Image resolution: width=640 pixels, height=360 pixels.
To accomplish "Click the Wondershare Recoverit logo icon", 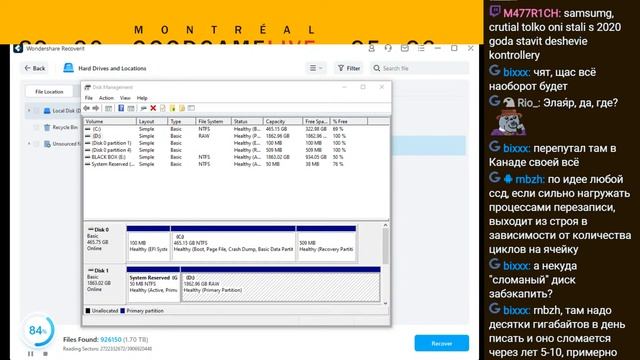I will pyautogui.click(x=18, y=48).
